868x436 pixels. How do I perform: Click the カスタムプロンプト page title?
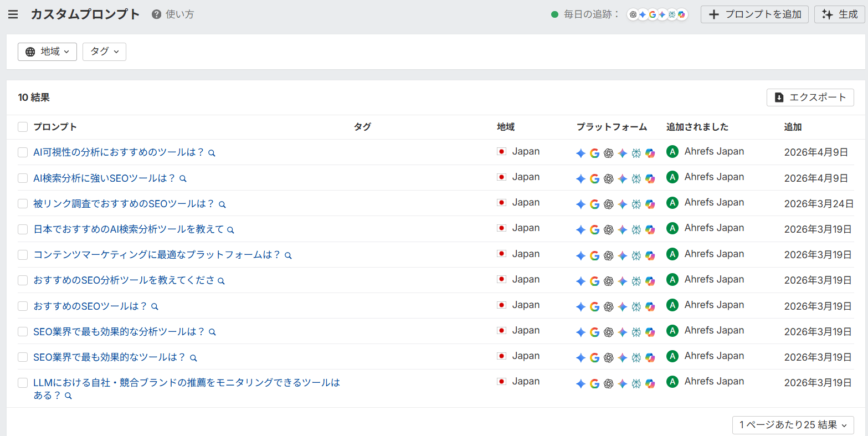(x=85, y=14)
